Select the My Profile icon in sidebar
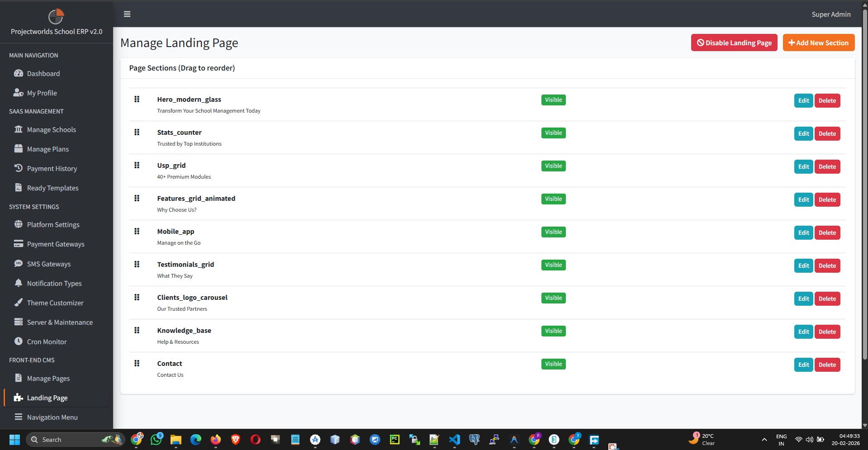Viewport: 868px width, 450px height. pyautogui.click(x=19, y=93)
